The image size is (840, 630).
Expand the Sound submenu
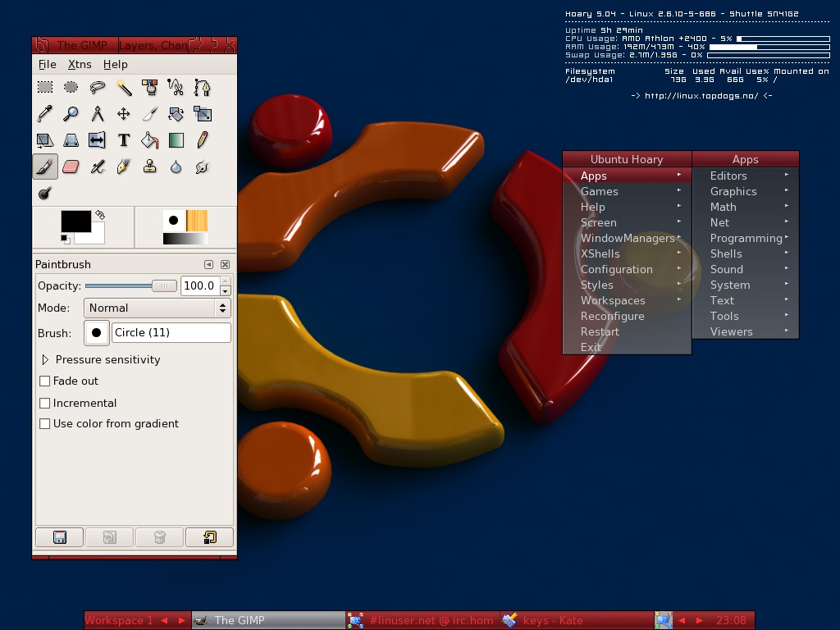click(x=746, y=269)
